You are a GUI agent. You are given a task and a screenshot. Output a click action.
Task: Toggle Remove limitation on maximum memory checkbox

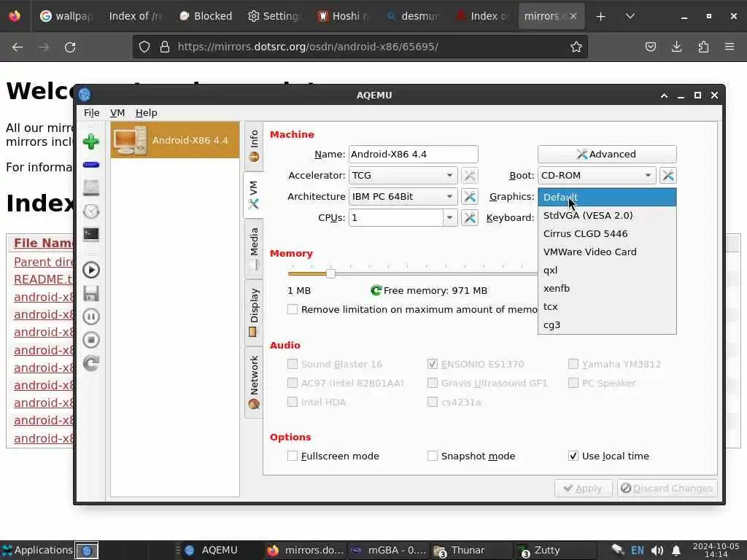tap(293, 309)
